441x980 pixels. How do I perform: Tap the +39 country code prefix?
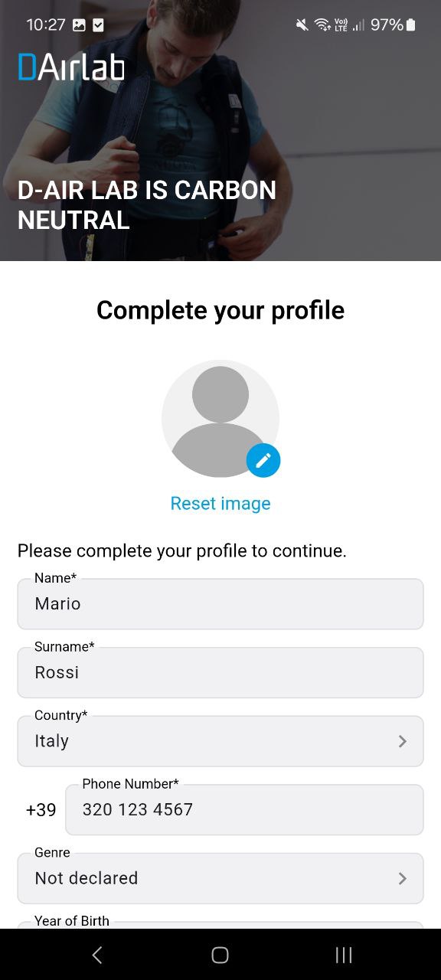(41, 809)
